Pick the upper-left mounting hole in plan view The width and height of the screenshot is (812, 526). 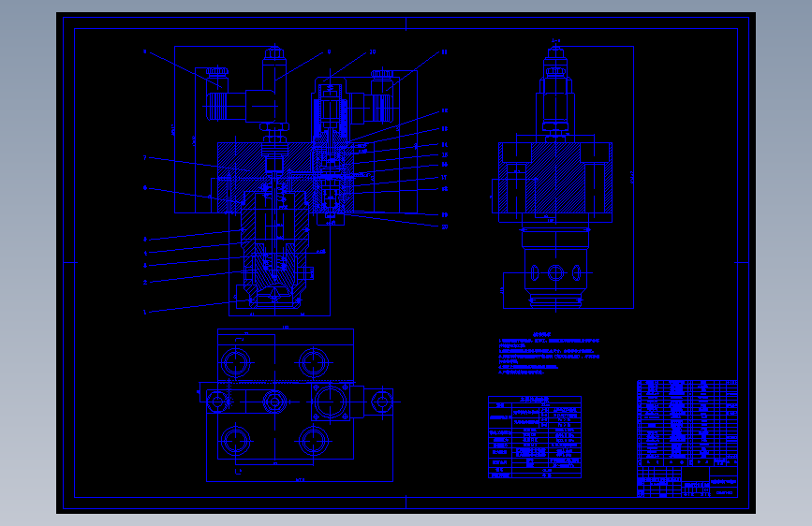[236, 362]
